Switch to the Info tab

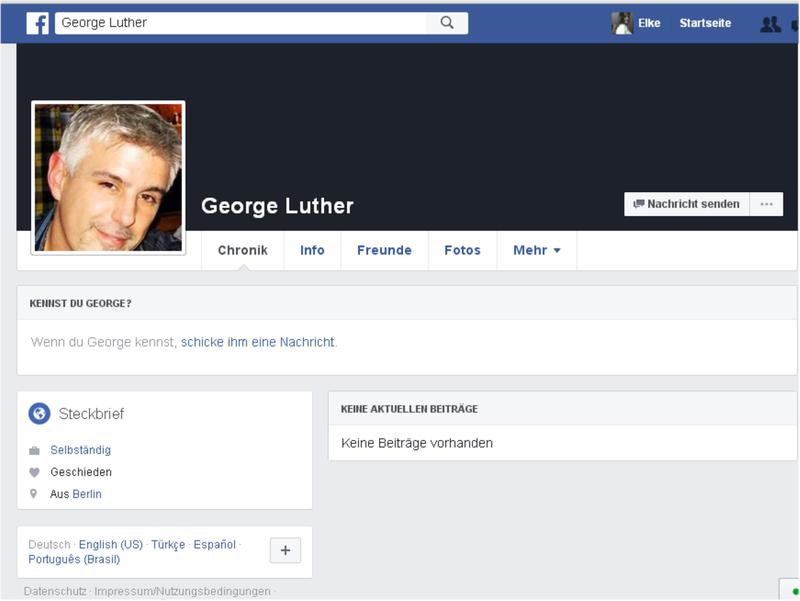312,250
